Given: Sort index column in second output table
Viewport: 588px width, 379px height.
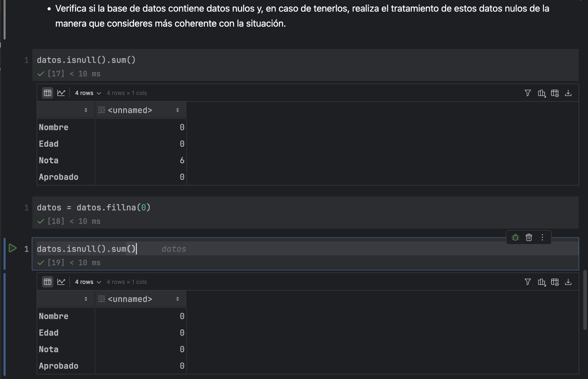Looking at the screenshot, I should tap(86, 299).
